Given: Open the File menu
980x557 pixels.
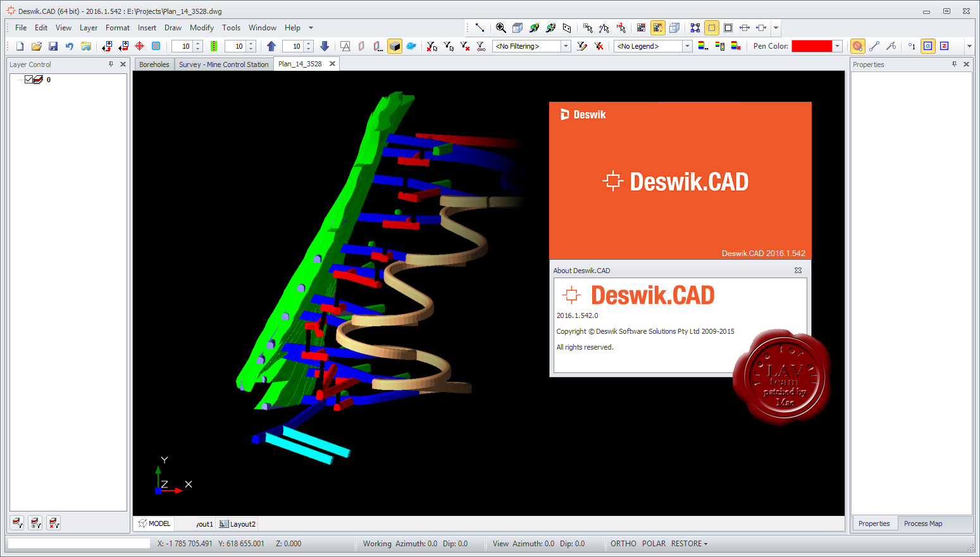Looking at the screenshot, I should click(x=21, y=28).
